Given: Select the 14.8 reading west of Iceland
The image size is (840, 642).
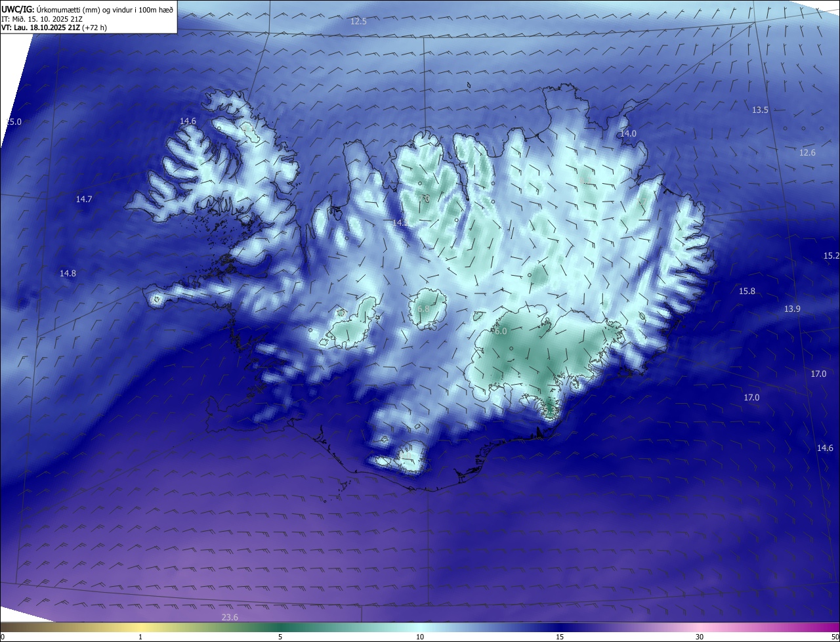Looking at the screenshot, I should tap(68, 273).
